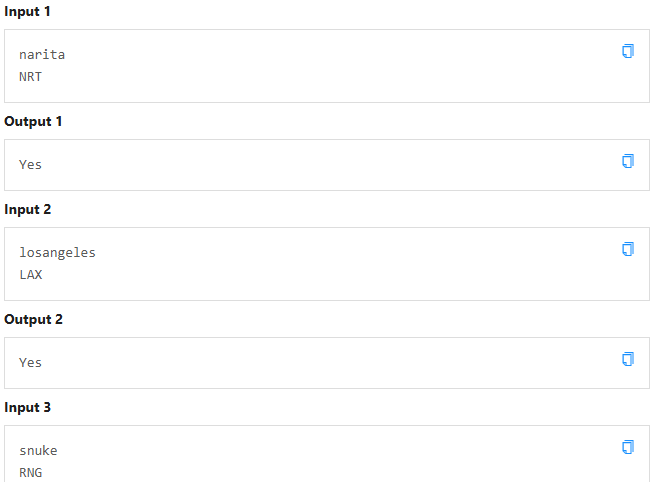Click the NRT code text

pos(31,76)
